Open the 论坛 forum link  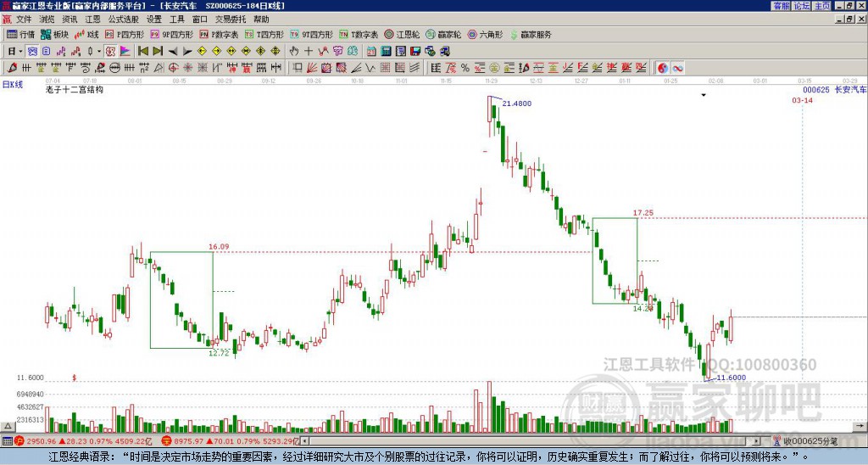click(x=802, y=6)
